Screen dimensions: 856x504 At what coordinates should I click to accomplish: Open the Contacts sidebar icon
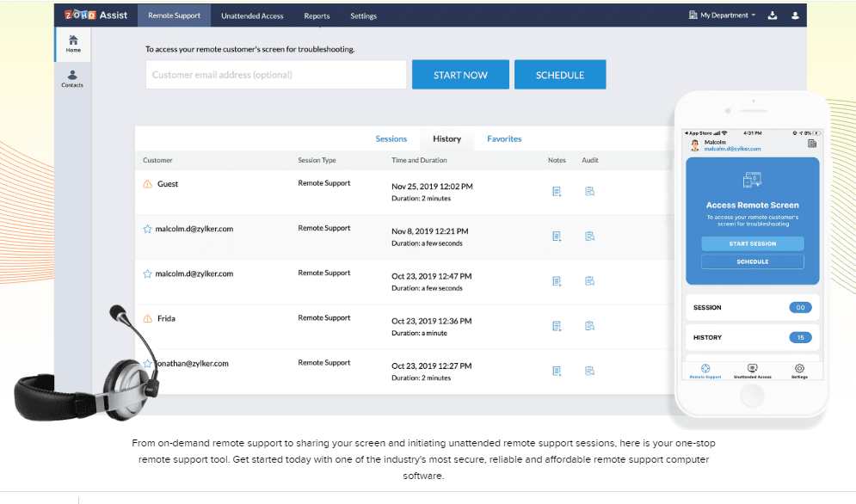pos(72,78)
